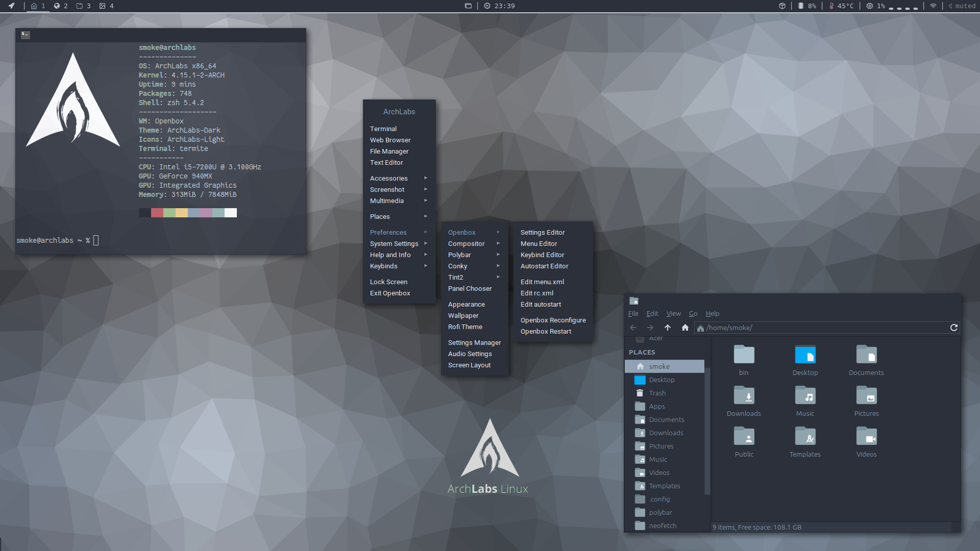The height and width of the screenshot is (551, 980).
Task: Click Openbox Reconfigure
Action: point(553,320)
